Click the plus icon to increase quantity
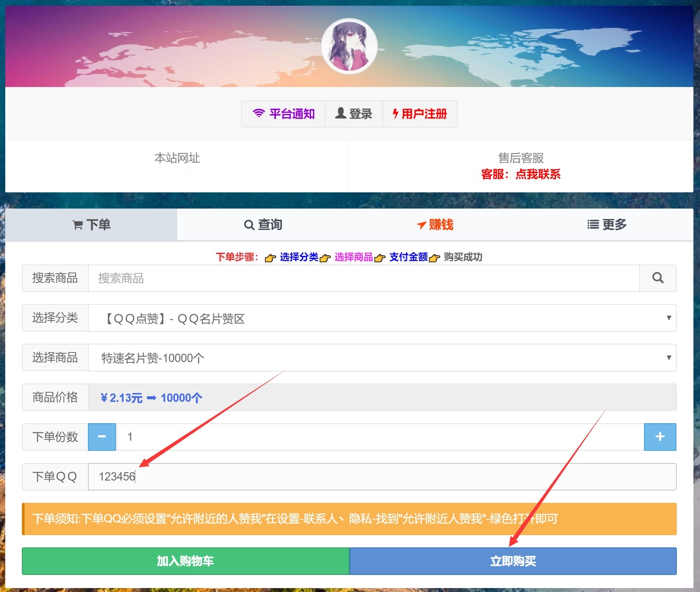Image resolution: width=700 pixels, height=592 pixels. pyautogui.click(x=660, y=437)
